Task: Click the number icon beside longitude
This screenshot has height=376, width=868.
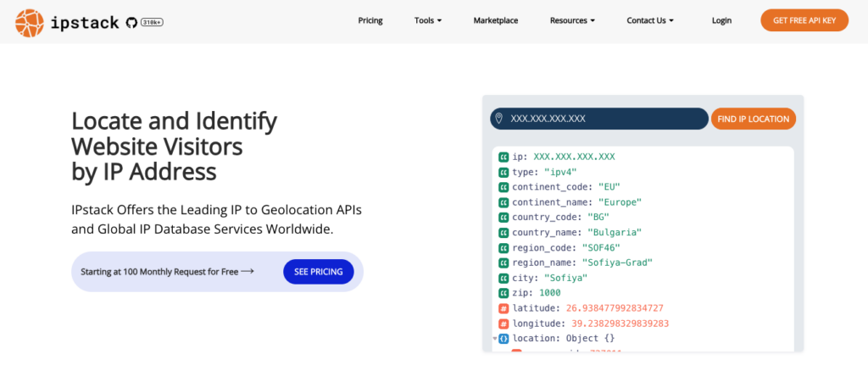Action: [504, 323]
